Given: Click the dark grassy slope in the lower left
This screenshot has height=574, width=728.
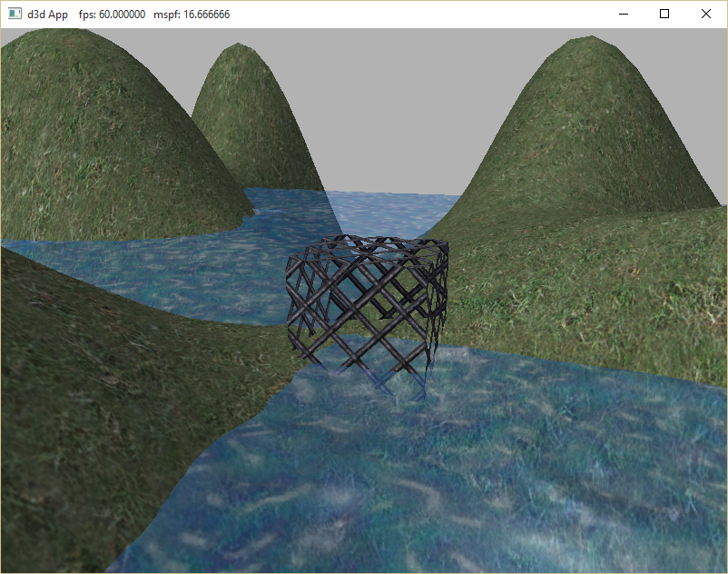Looking at the screenshot, I should coord(91,409).
